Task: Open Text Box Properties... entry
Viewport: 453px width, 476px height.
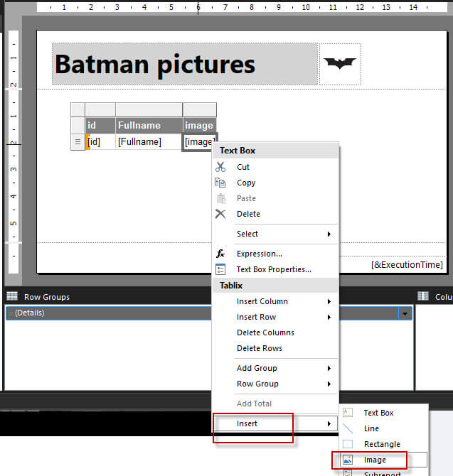Action: 276,269
